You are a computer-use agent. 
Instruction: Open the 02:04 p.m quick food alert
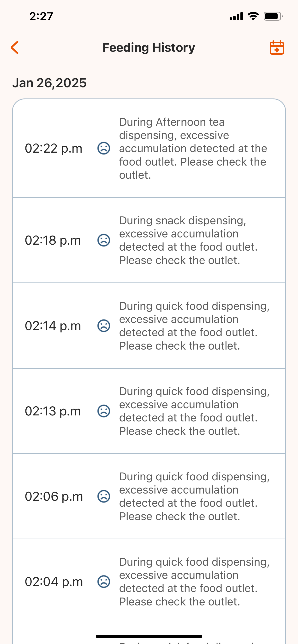click(x=194, y=581)
